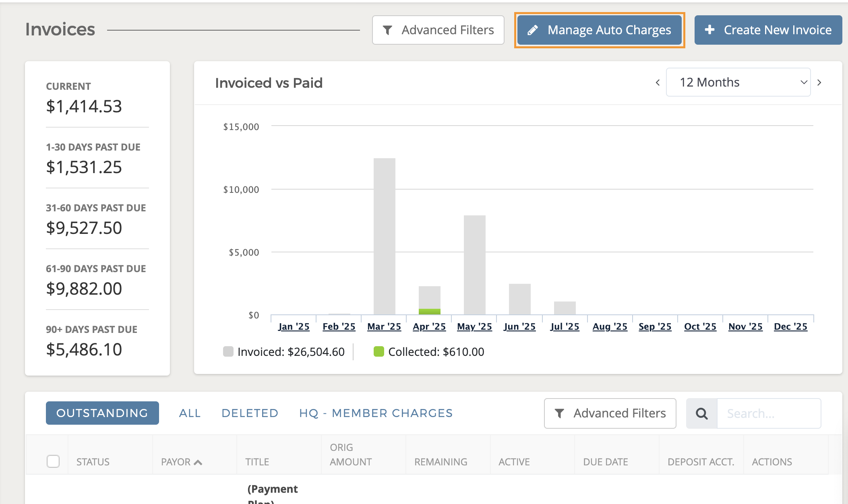Switch to the ALL invoices tab
Viewport: 848px width, 504px height.
tap(190, 413)
